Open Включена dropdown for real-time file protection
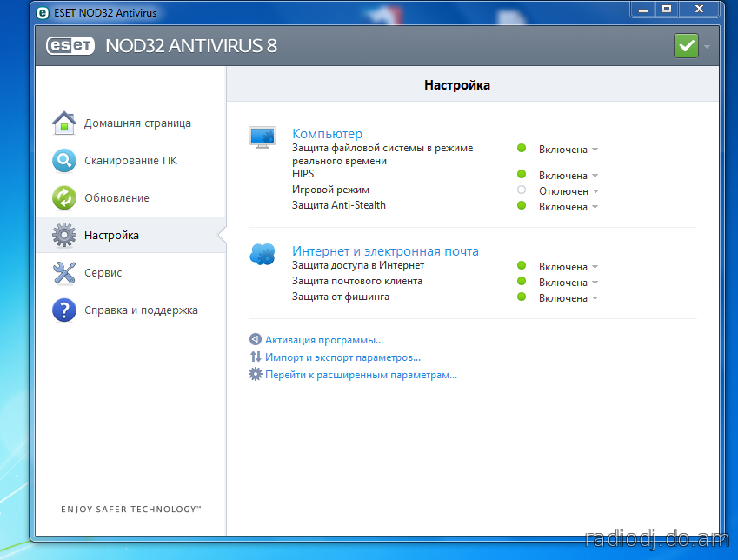 [x=568, y=150]
